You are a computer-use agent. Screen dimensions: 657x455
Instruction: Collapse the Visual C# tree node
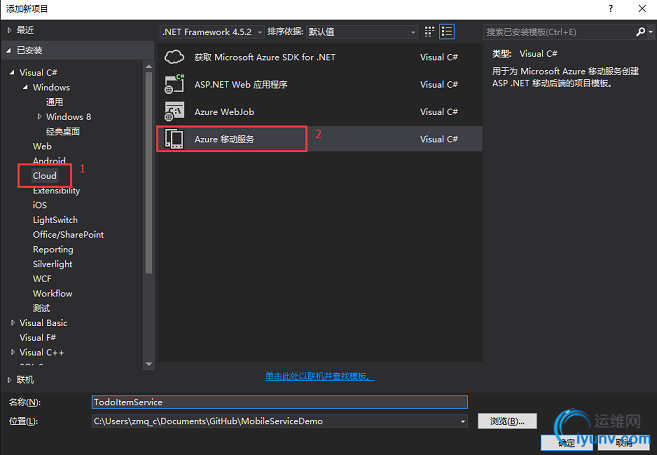[x=12, y=72]
